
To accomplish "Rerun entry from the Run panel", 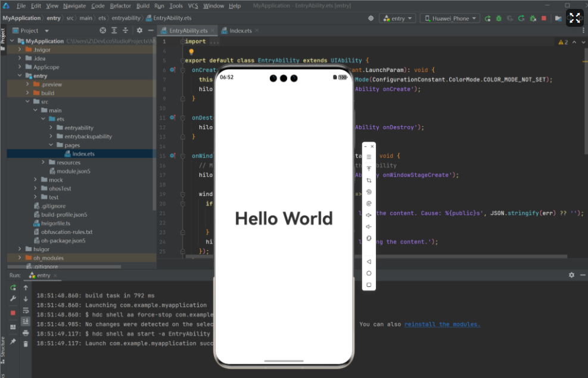I will click(x=13, y=288).
